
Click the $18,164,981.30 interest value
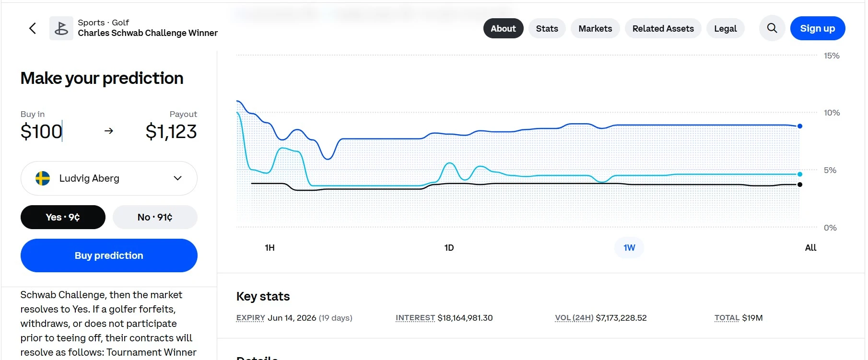[x=465, y=318]
